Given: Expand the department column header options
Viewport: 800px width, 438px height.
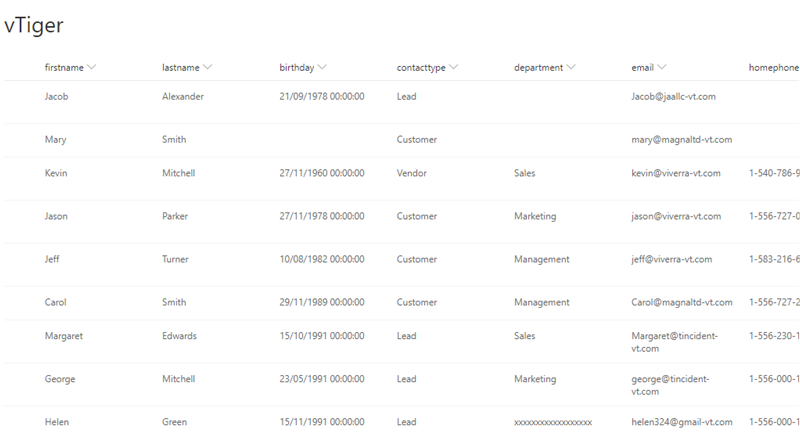Looking at the screenshot, I should coord(571,67).
